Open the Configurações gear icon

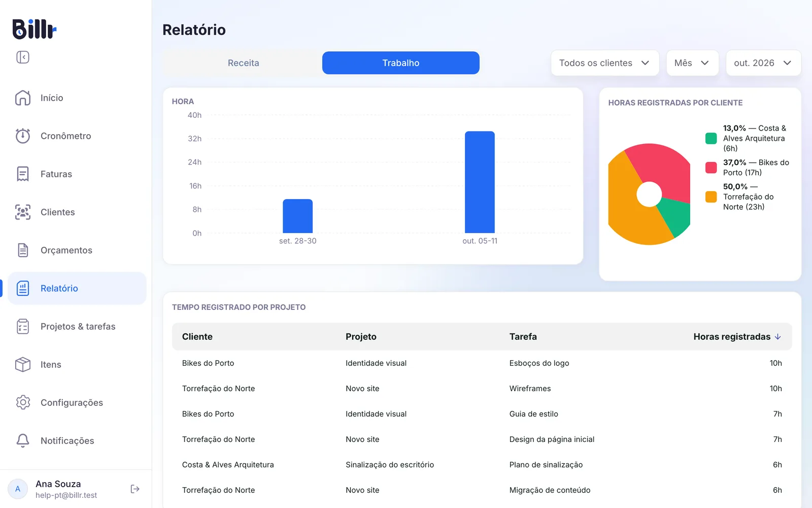click(x=23, y=402)
